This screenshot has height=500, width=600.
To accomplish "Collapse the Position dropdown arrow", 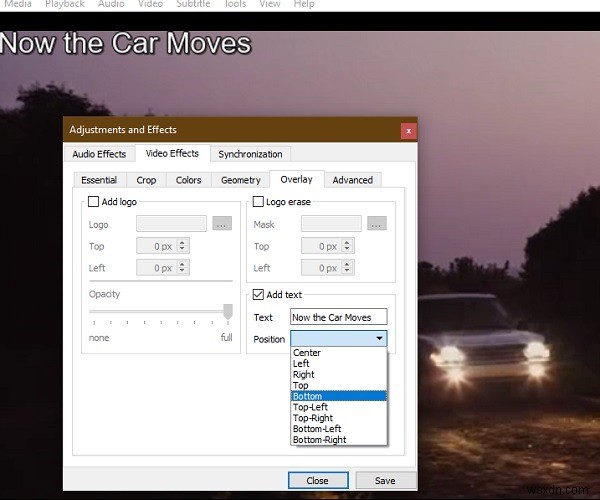I will (379, 339).
